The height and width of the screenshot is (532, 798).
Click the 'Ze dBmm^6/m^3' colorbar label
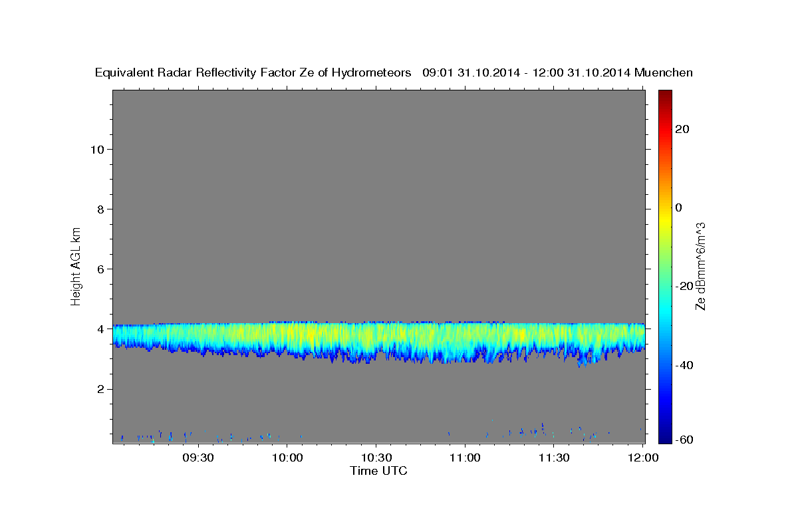[700, 266]
